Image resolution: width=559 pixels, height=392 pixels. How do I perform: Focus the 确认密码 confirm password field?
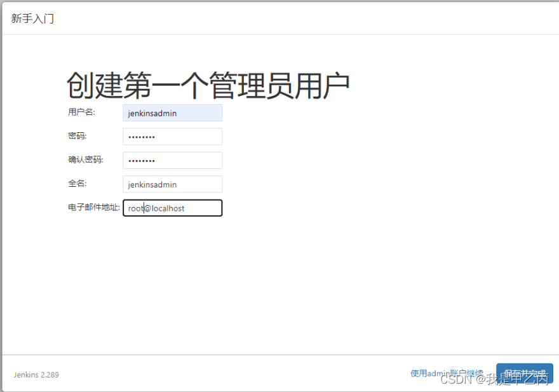pos(173,161)
